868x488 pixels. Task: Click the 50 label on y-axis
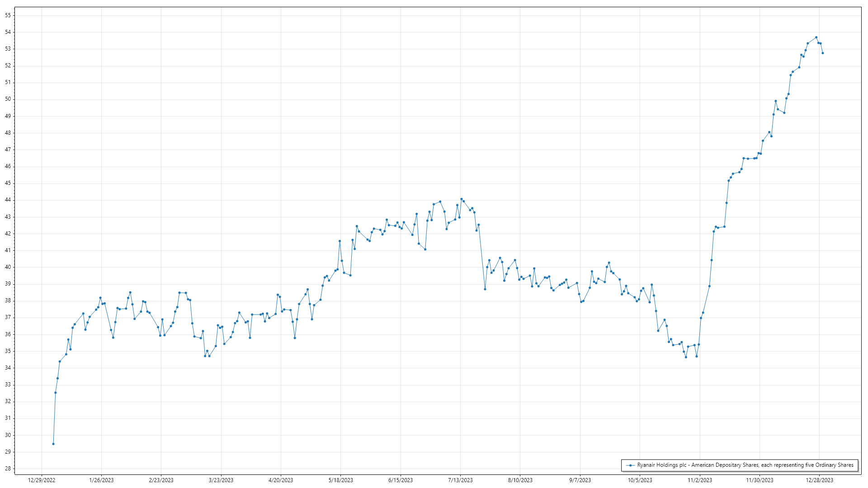click(8, 99)
